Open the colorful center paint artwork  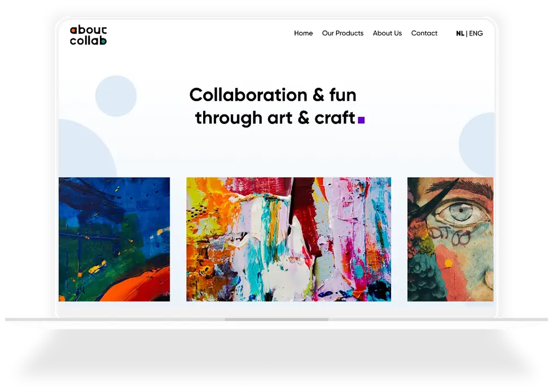pyautogui.click(x=288, y=239)
